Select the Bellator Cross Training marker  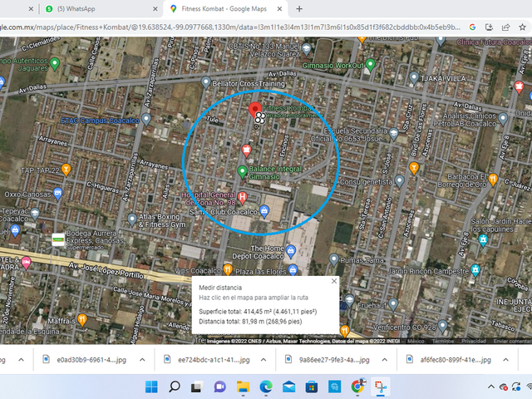pyautogui.click(x=205, y=82)
